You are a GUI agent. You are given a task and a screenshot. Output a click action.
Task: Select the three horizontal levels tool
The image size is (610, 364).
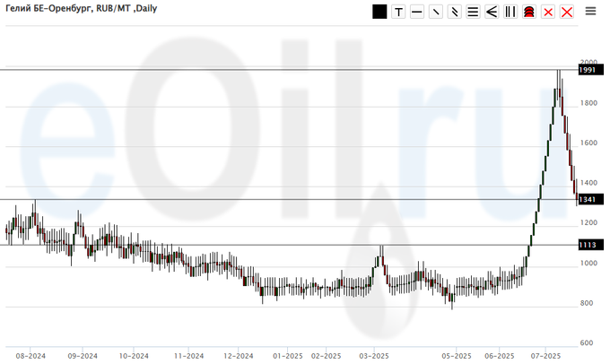tap(473, 12)
